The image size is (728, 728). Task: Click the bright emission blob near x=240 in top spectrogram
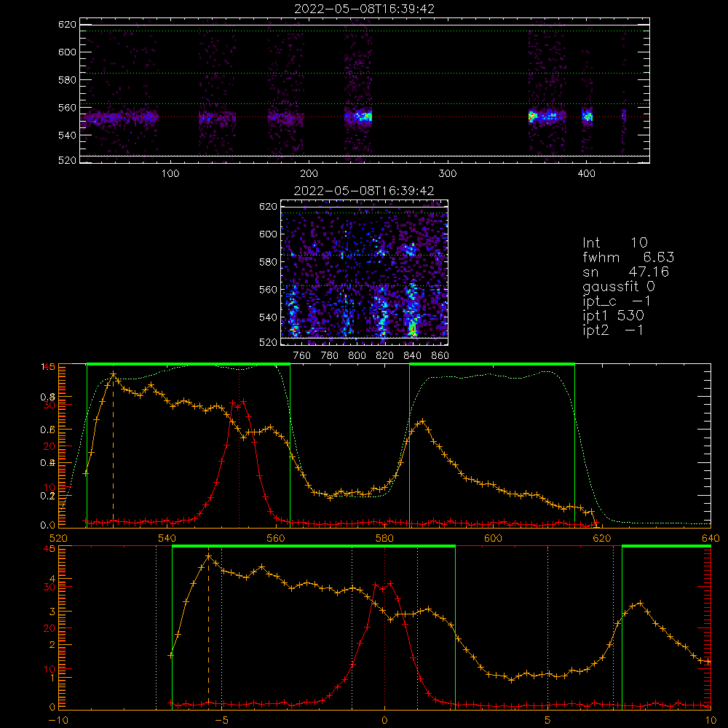(x=363, y=116)
